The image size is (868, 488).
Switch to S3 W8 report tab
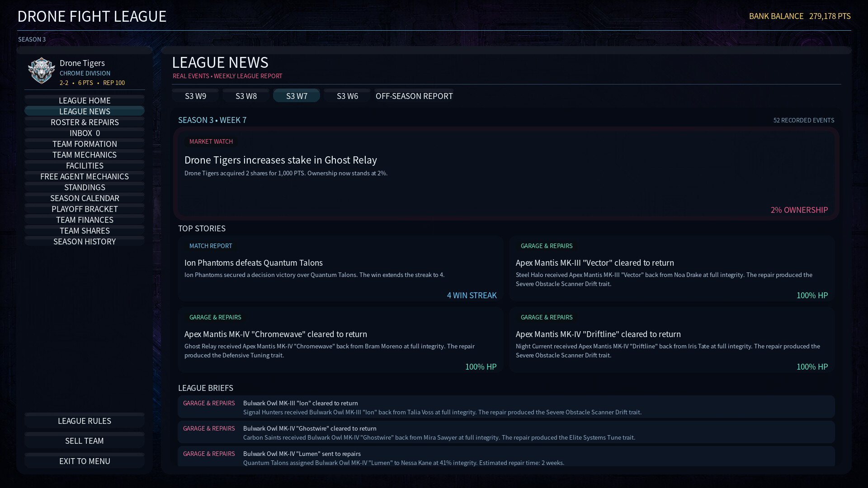(246, 96)
